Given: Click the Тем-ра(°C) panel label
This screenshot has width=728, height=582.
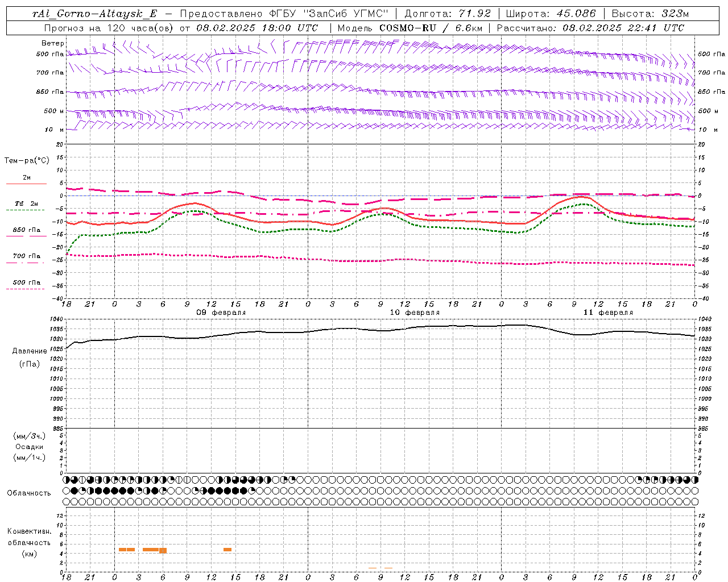Looking at the screenshot, I should click(x=27, y=161).
